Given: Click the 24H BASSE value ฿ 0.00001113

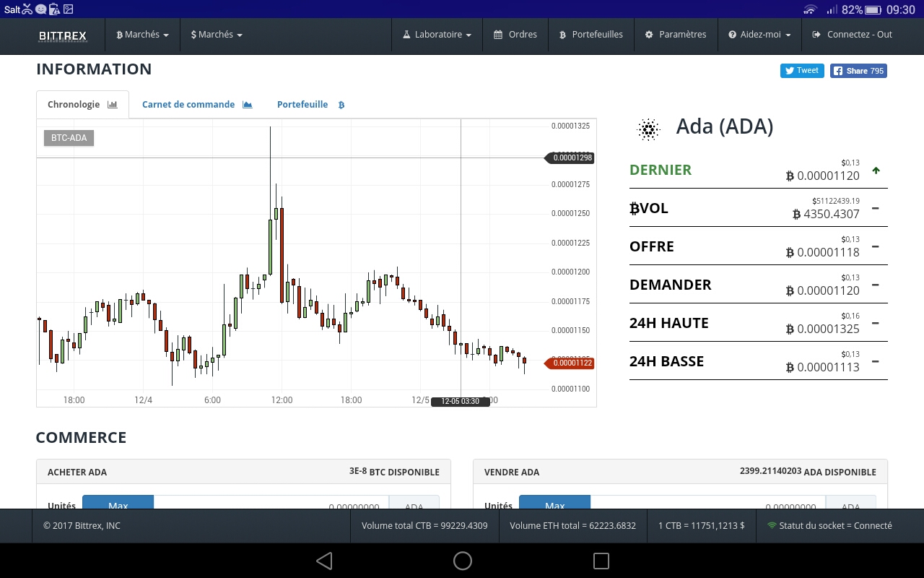Looking at the screenshot, I should click(823, 367).
